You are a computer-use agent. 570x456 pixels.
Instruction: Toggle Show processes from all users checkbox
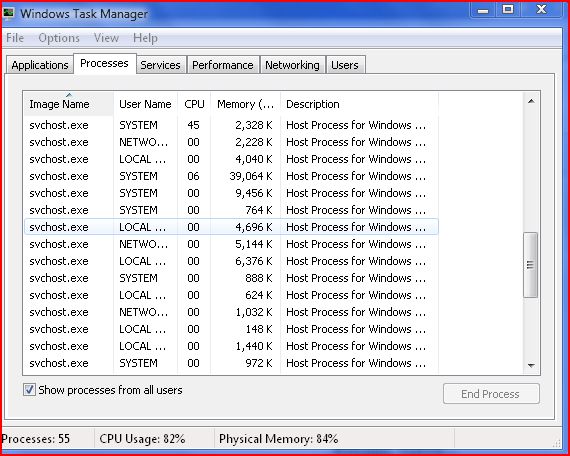pyautogui.click(x=29, y=390)
